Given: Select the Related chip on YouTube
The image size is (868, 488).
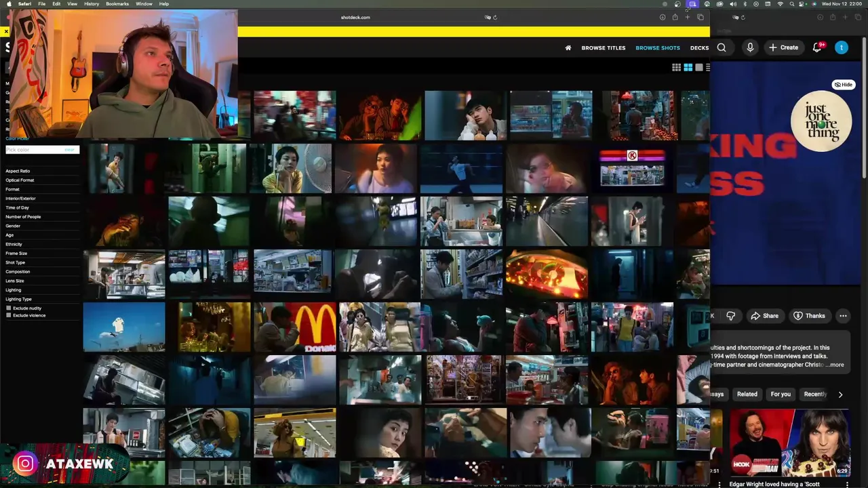Looking at the screenshot, I should (x=747, y=394).
